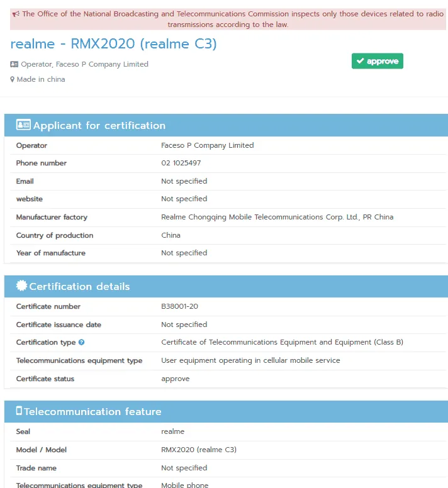Click the ID card icon in Applicant header
The width and height of the screenshot is (448, 488).
pos(23,125)
